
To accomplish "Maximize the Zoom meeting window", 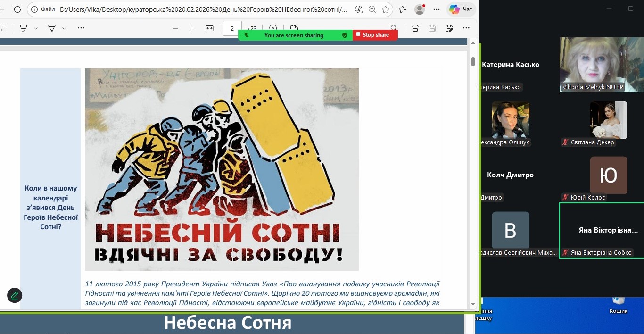I will point(631,8).
